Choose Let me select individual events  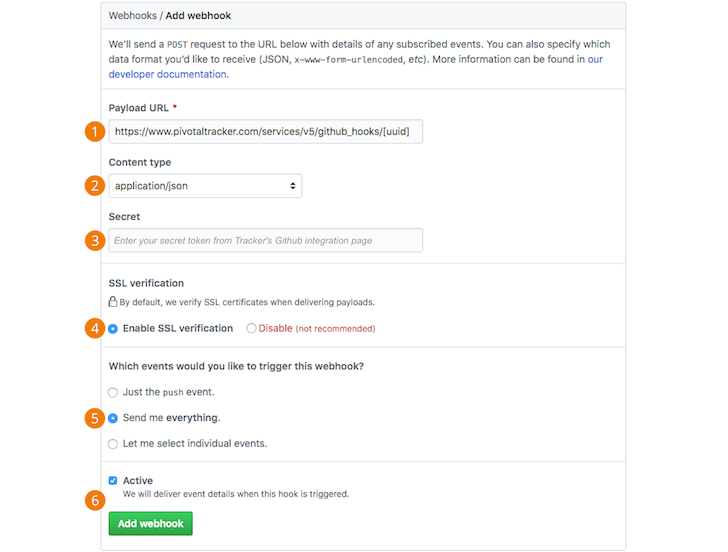click(113, 443)
